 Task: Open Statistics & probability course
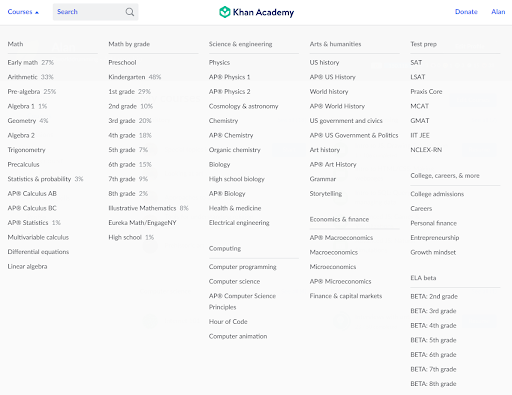(39, 179)
